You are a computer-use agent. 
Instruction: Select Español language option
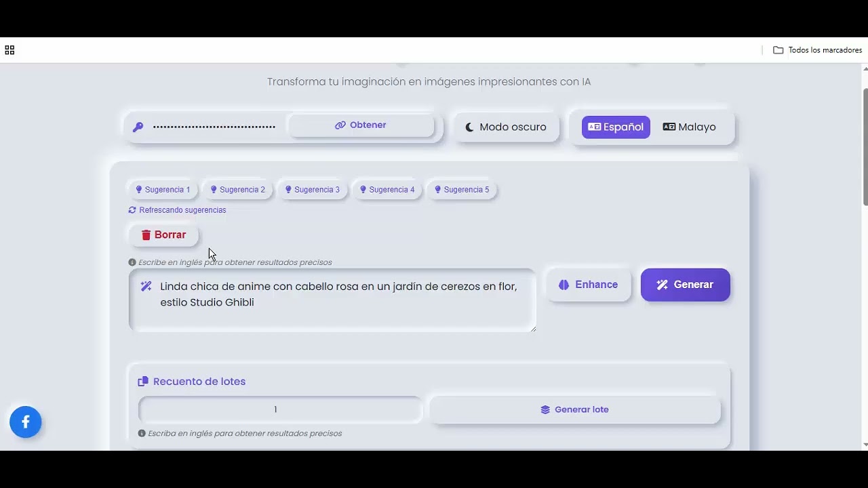(x=616, y=127)
